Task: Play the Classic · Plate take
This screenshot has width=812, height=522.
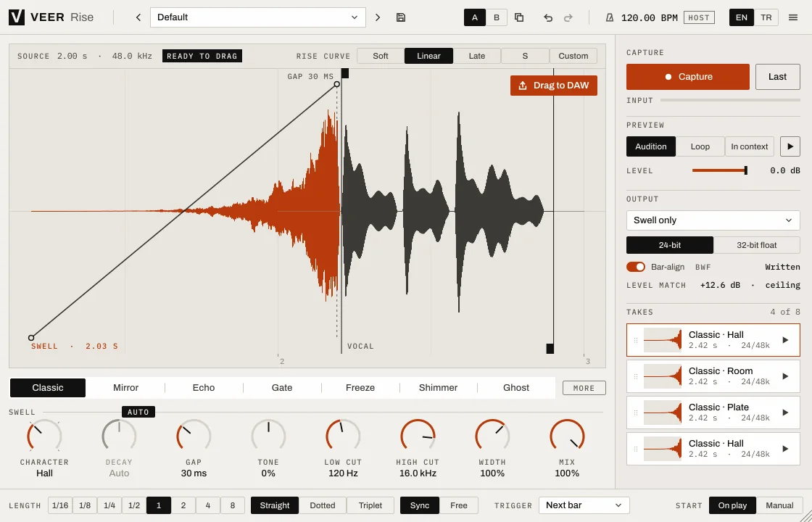Action: pyautogui.click(x=785, y=413)
